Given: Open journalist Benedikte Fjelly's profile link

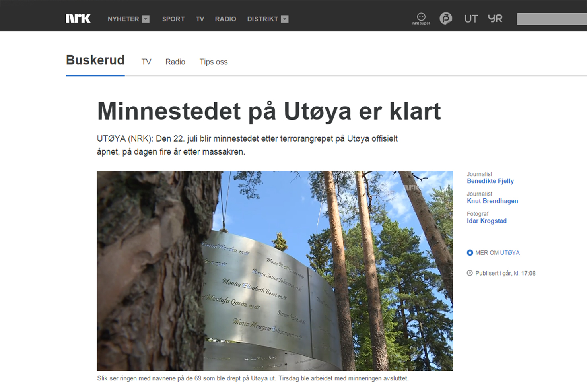Looking at the screenshot, I should pyautogui.click(x=490, y=181).
